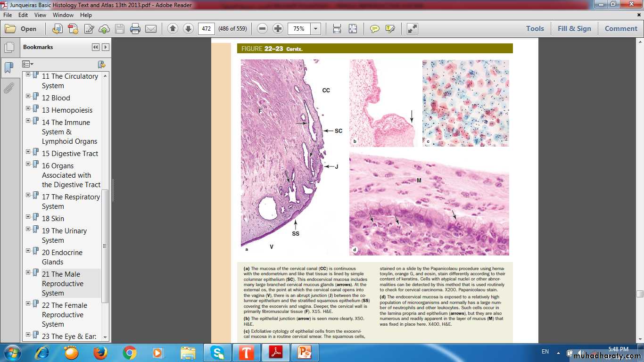Image resolution: width=644 pixels, height=362 pixels.
Task: Open the View menu
Action: coord(40,15)
